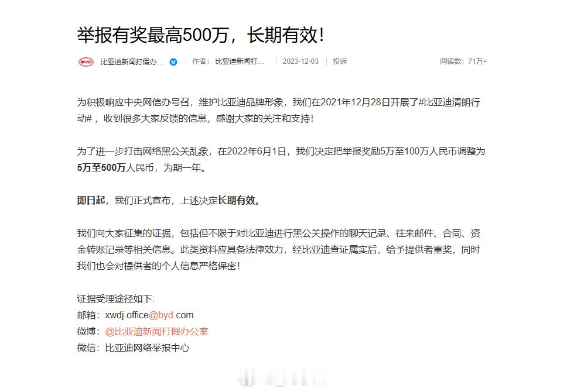The image size is (567, 392).
Task: Click the 证据受理途径如下 heading line
Action: [116, 299]
